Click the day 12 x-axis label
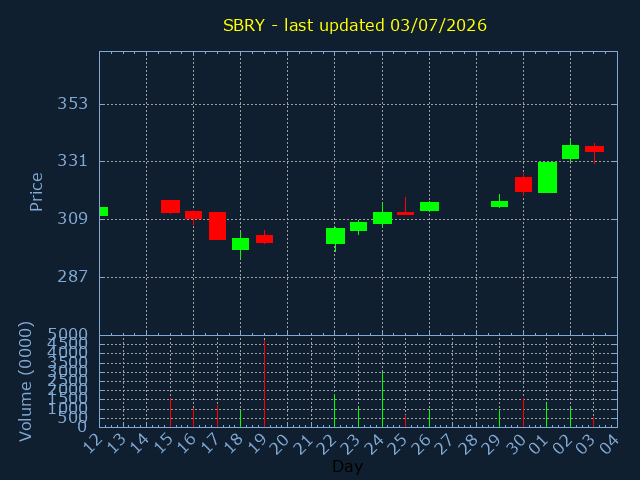 [93, 444]
